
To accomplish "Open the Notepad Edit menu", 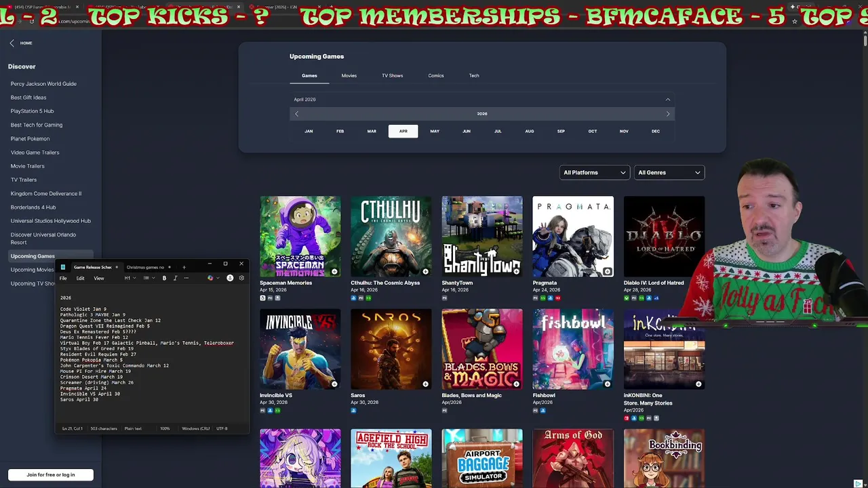I will (x=80, y=278).
